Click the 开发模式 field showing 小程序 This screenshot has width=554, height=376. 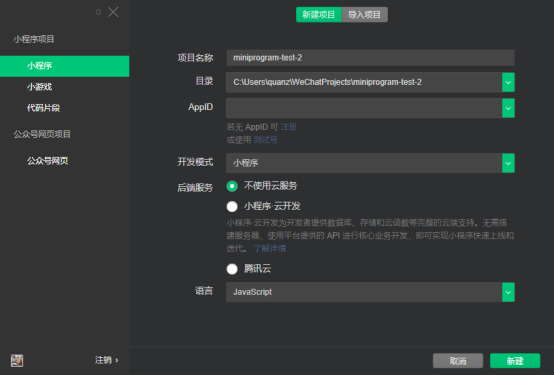(x=364, y=163)
